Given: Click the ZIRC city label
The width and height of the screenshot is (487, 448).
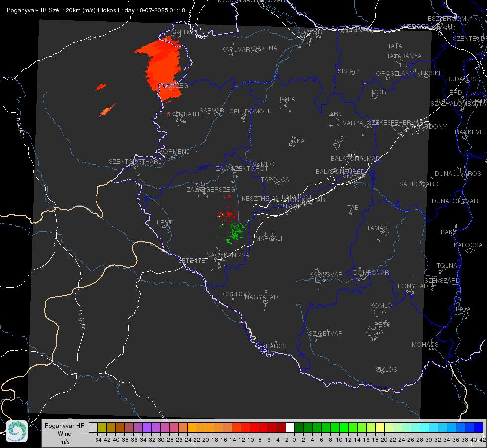Looking at the screenshot, I should pyautogui.click(x=336, y=114).
